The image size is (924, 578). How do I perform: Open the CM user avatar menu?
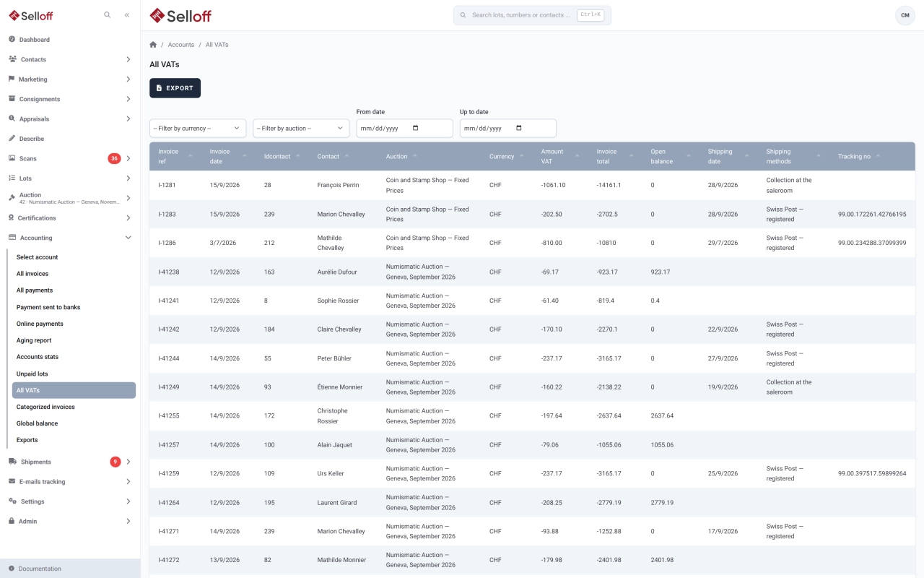[905, 15]
